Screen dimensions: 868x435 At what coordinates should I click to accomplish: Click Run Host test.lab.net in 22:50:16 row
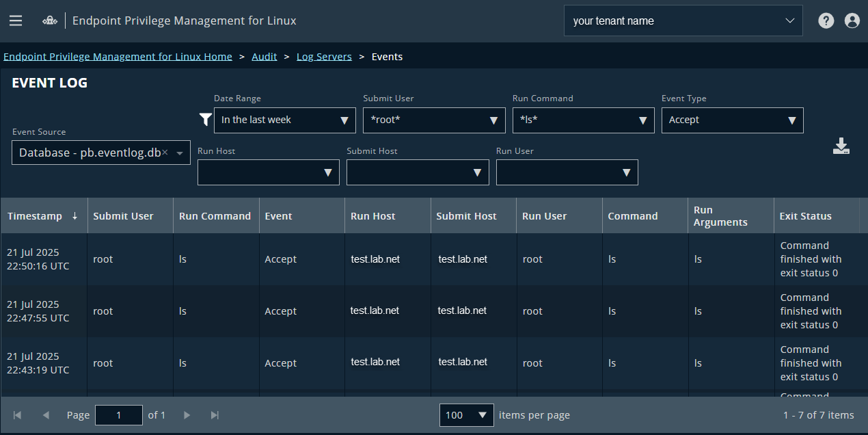[375, 259]
